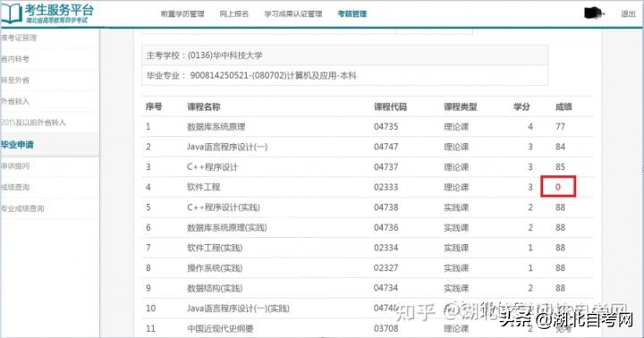Open the 前置学历管理 menu

[182, 14]
